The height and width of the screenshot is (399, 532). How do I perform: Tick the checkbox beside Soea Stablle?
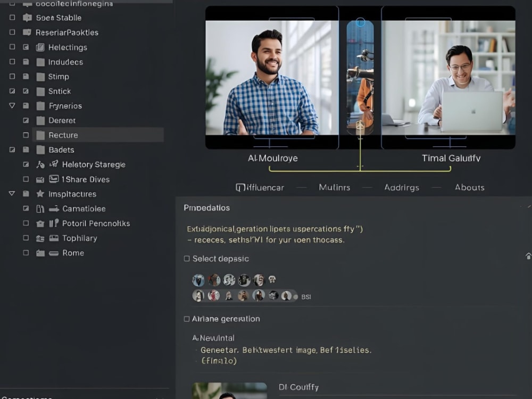pos(12,18)
